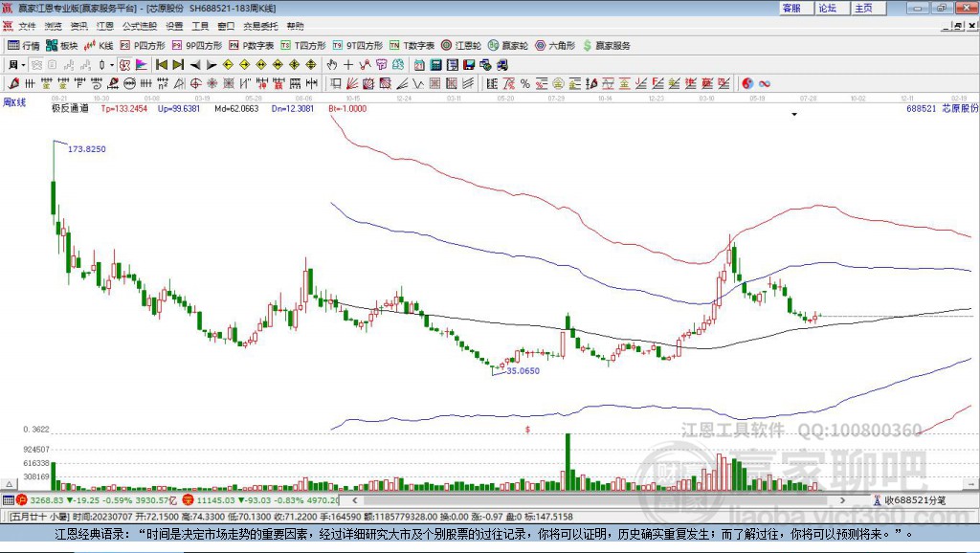This screenshot has width=980, height=553.
Task: Open the 9T四方形 tool
Action: coord(358,46)
